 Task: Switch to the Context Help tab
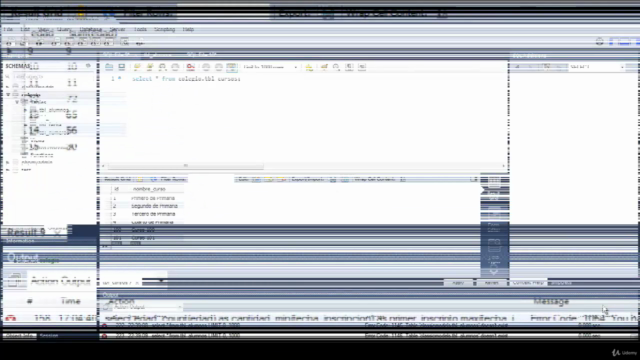[528, 282]
